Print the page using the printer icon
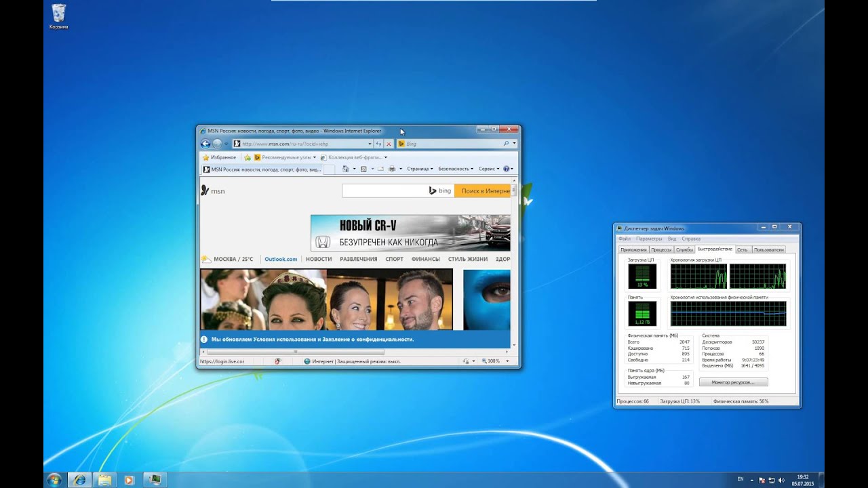 (x=391, y=169)
